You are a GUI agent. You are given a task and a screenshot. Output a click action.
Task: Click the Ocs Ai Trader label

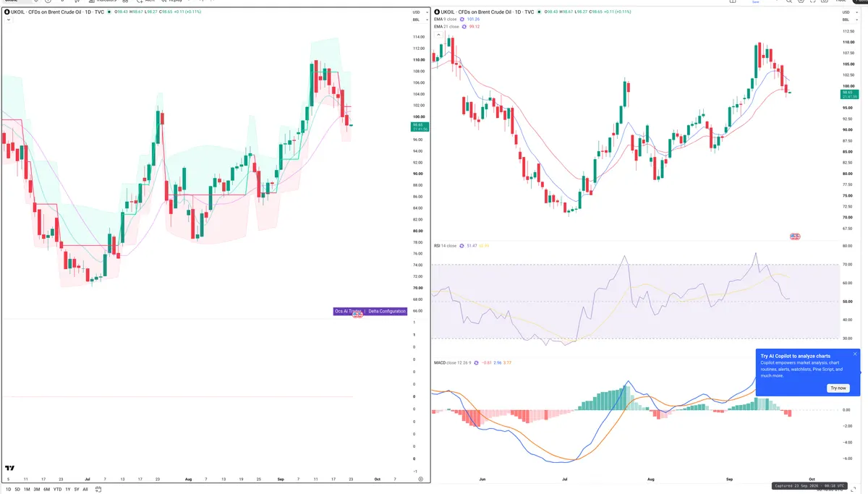348,311
